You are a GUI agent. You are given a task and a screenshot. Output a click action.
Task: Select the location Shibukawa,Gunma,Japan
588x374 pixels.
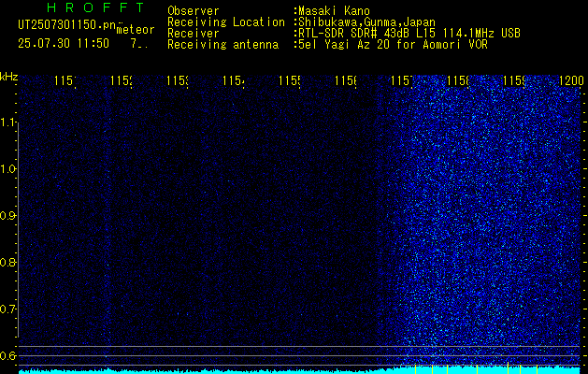point(366,22)
